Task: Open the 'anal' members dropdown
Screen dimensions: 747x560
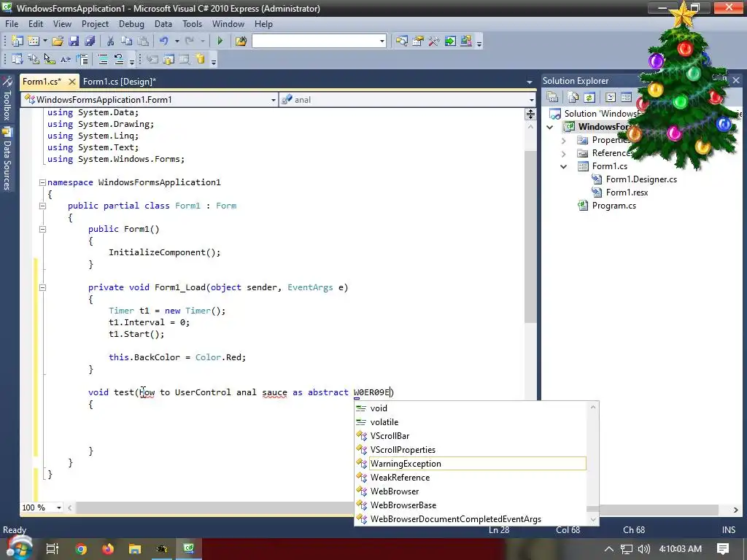Action: click(531, 100)
